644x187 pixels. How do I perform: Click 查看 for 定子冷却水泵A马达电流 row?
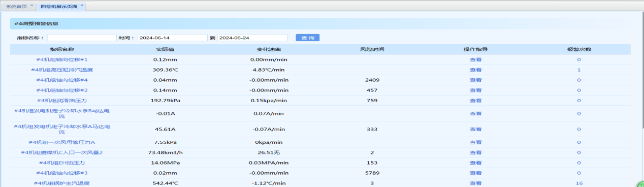coord(475,129)
